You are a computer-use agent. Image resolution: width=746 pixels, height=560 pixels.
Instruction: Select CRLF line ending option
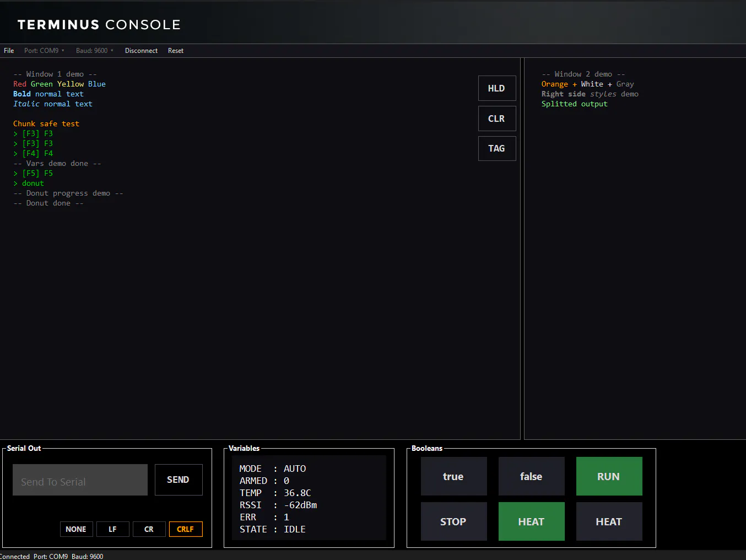click(186, 529)
